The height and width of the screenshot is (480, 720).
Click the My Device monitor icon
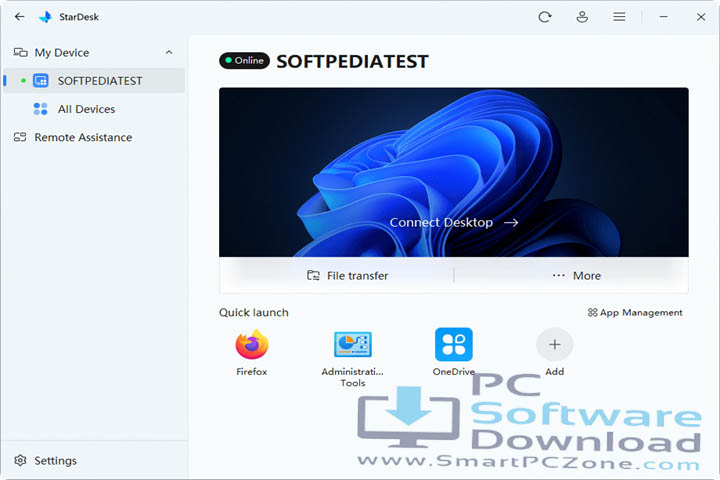coord(20,52)
